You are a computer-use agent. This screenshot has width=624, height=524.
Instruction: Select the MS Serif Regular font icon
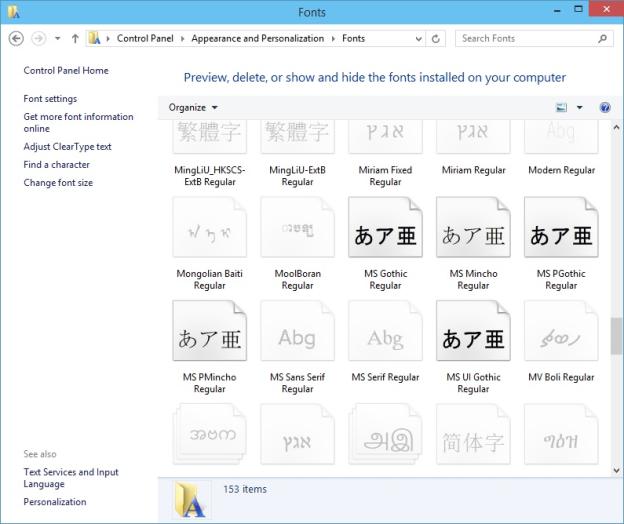click(385, 331)
